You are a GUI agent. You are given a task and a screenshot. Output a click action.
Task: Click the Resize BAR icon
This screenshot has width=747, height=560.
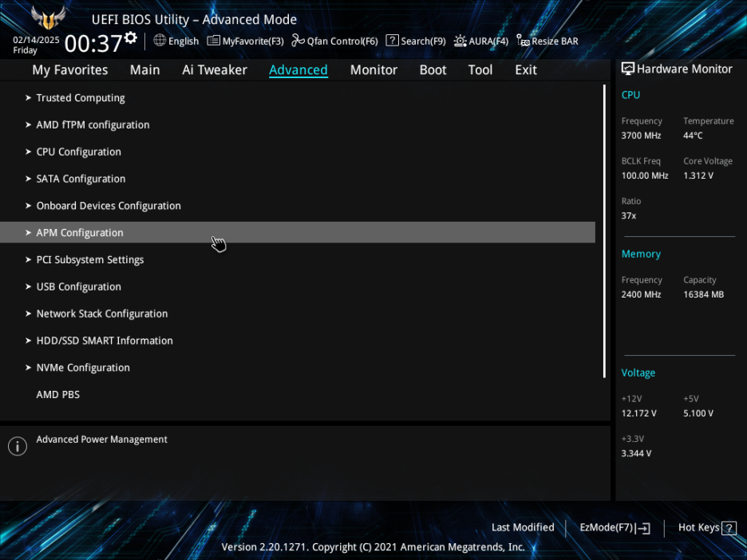(523, 41)
